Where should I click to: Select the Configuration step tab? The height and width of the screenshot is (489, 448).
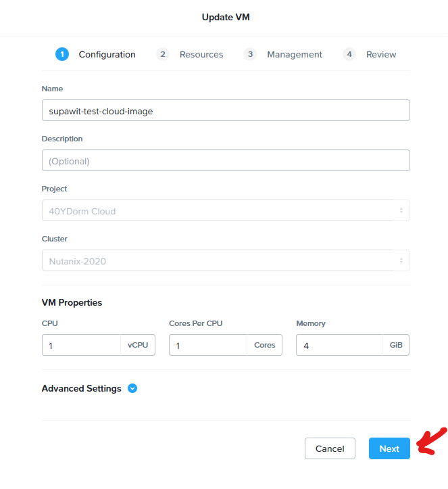107,55
